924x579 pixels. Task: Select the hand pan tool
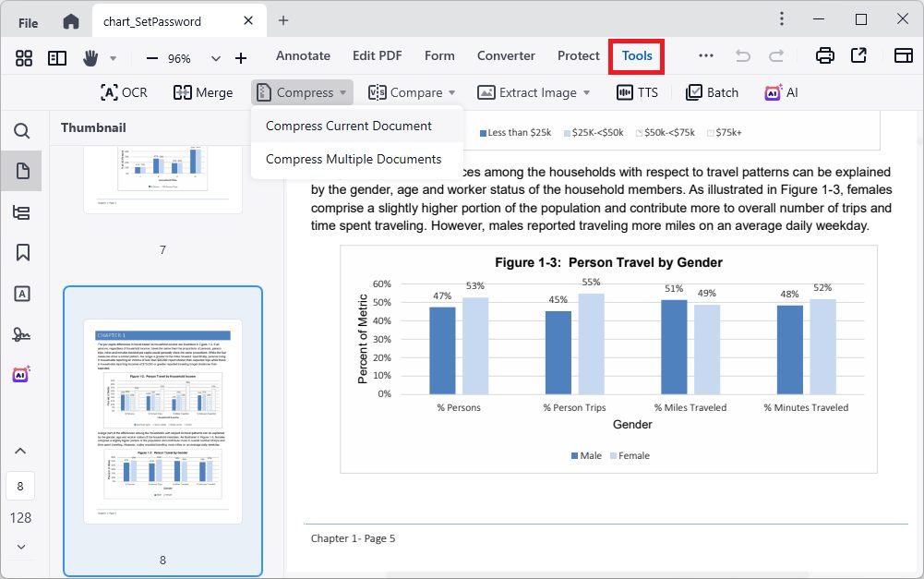coord(90,58)
